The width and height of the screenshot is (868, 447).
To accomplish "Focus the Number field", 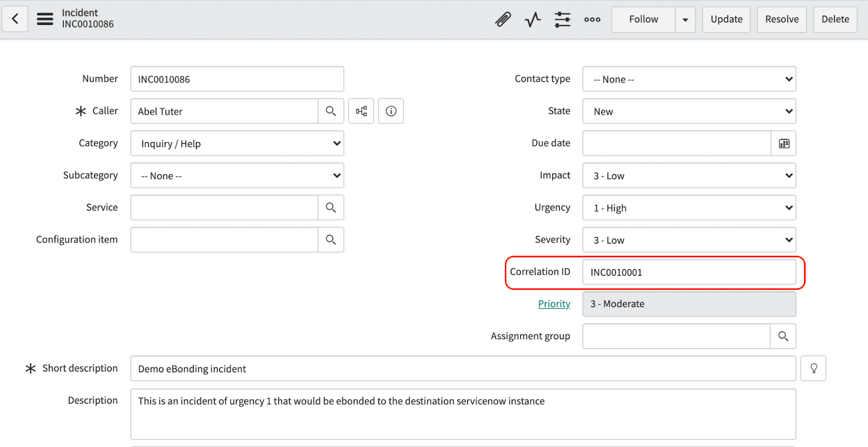I will coord(237,79).
